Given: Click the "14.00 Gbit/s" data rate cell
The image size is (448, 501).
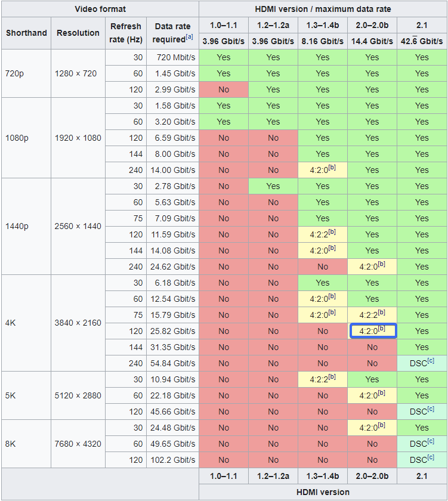Looking at the screenshot, I should pos(172,170).
